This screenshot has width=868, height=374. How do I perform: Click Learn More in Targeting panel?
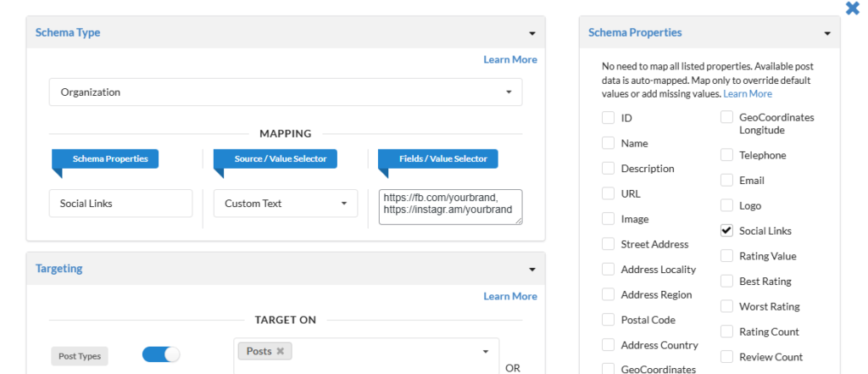pyautogui.click(x=509, y=296)
